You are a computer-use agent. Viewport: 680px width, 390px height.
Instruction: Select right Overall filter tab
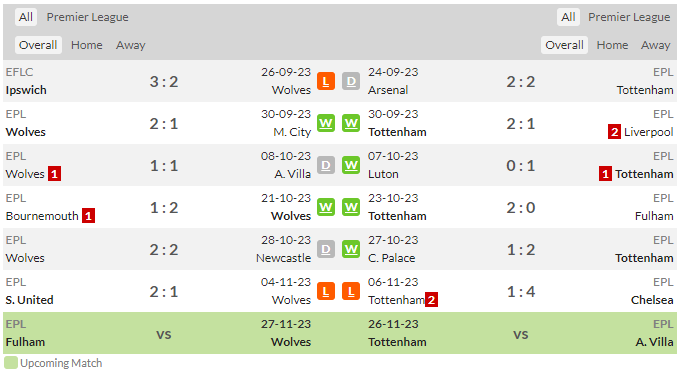564,45
